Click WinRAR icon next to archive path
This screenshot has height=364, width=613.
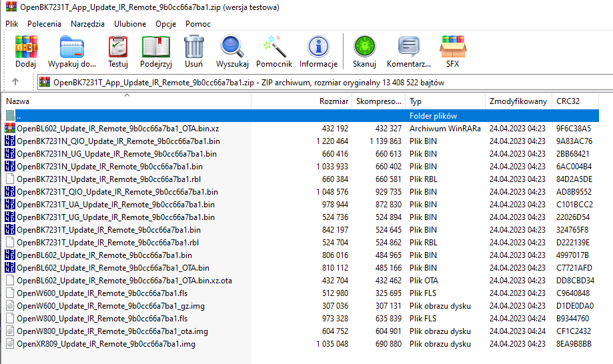(45, 82)
